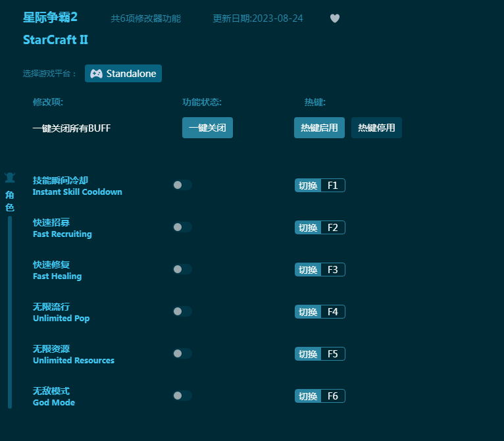Image resolution: width=504 pixels, height=441 pixels.
Task: Click the heart favorite icon
Action: tap(335, 18)
